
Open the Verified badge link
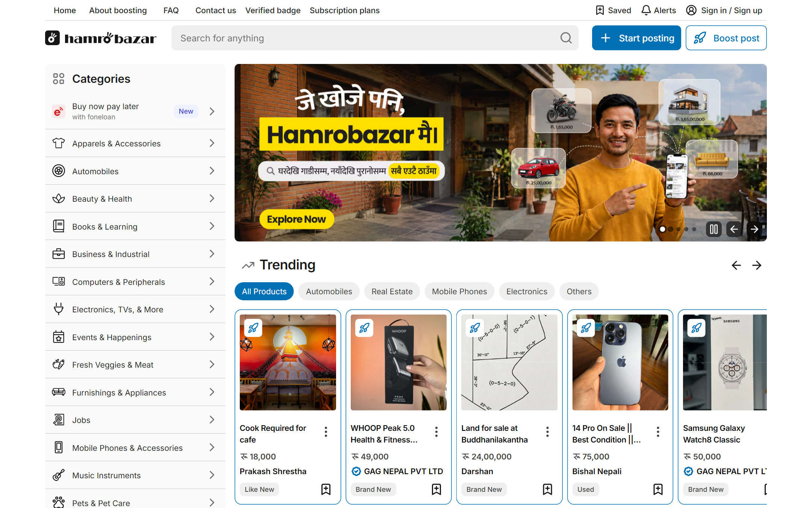point(273,11)
